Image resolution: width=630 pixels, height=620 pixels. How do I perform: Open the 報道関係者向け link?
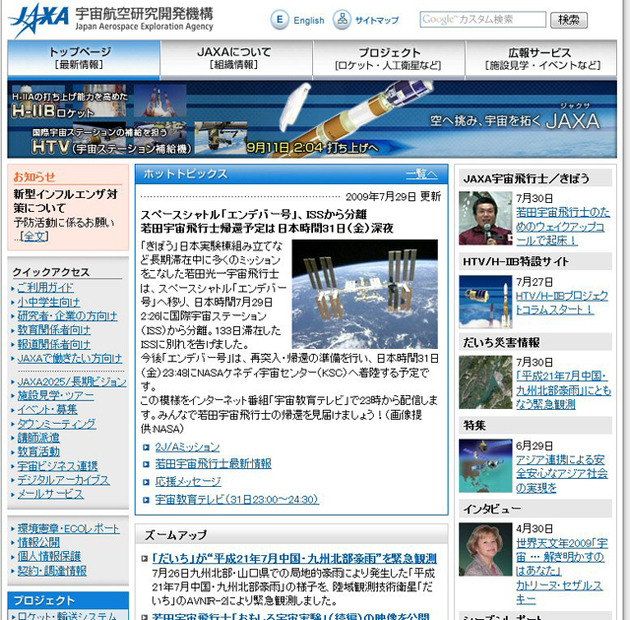(x=54, y=344)
